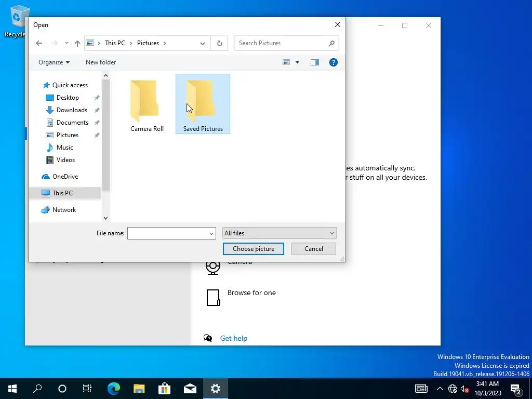Open File Explorer from taskbar

(139, 389)
